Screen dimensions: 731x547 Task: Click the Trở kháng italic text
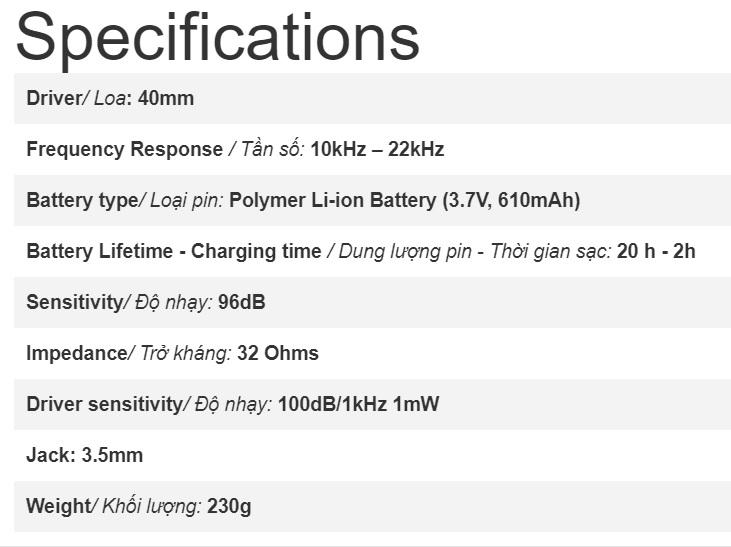click(186, 353)
